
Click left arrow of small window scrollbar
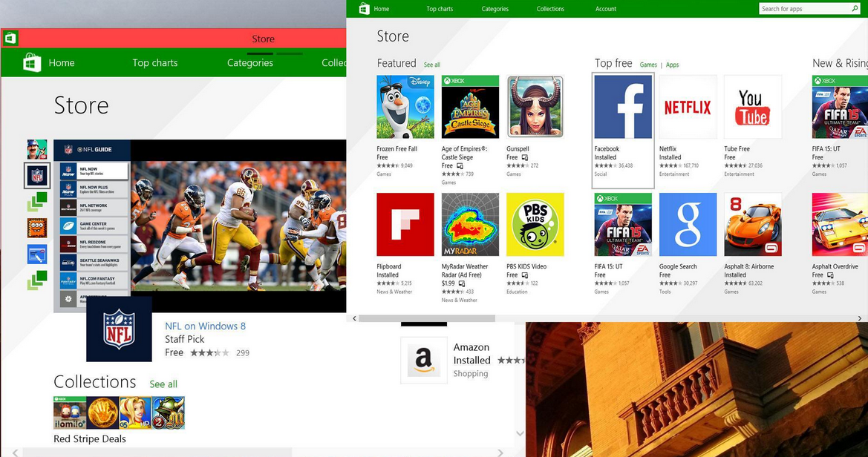(355, 318)
